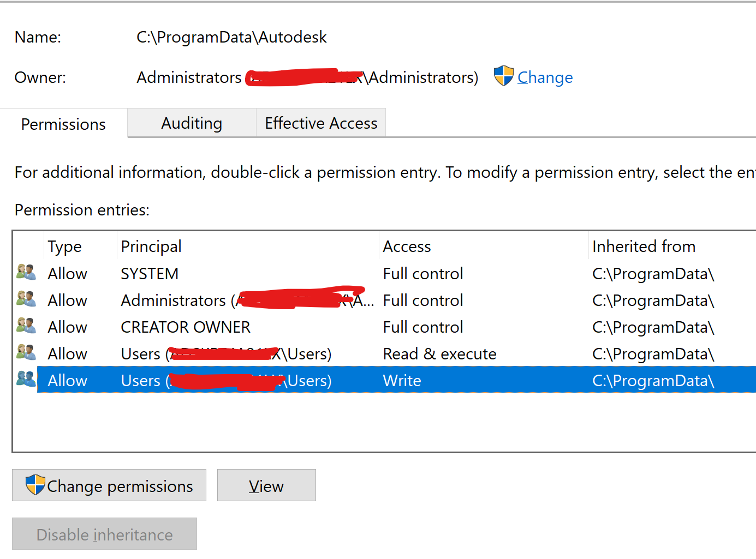756x559 pixels.
Task: Click the Inherited from column header
Action: pos(644,247)
